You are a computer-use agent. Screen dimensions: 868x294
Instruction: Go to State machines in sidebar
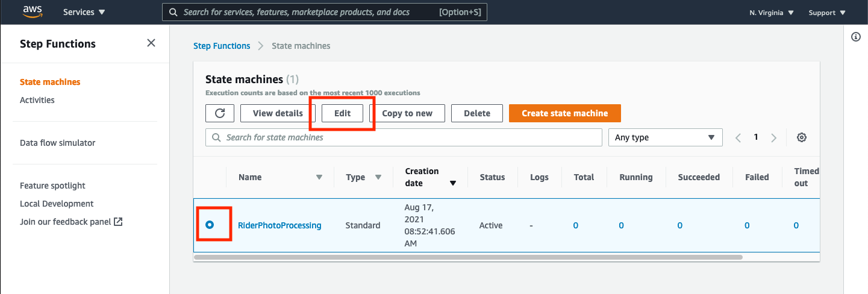(x=50, y=82)
